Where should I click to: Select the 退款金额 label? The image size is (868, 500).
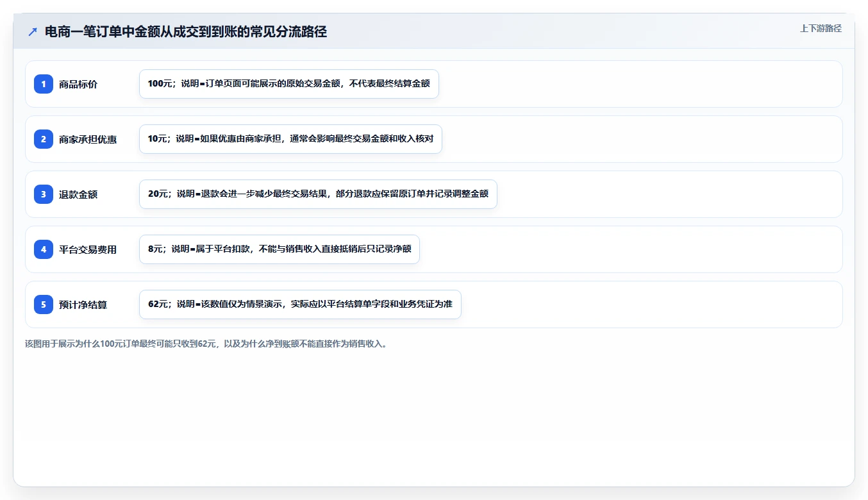pyautogui.click(x=78, y=194)
